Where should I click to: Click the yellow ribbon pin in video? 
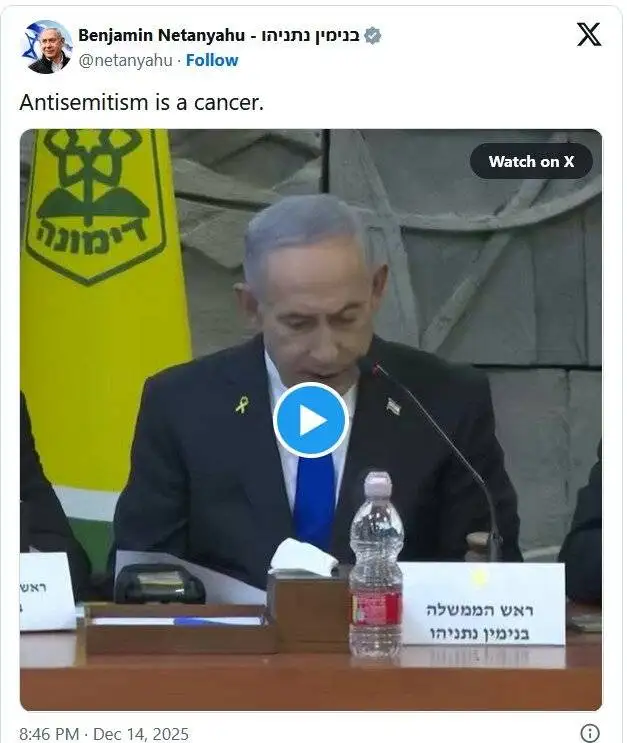(242, 404)
